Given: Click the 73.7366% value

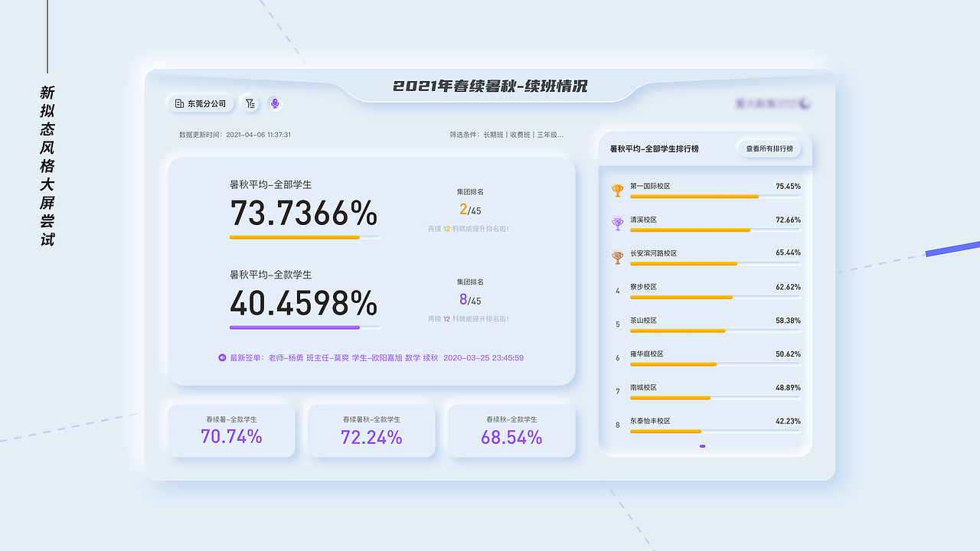Looking at the screenshot, I should pos(304,214).
